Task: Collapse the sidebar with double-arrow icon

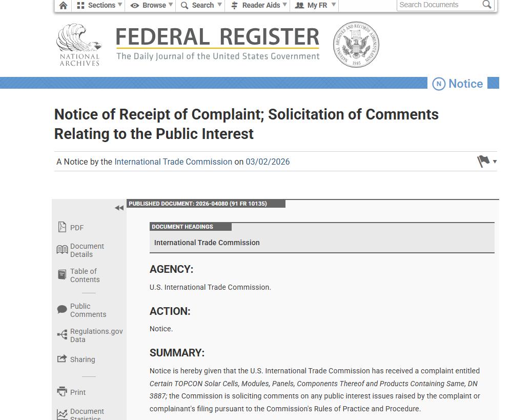Action: [x=119, y=208]
